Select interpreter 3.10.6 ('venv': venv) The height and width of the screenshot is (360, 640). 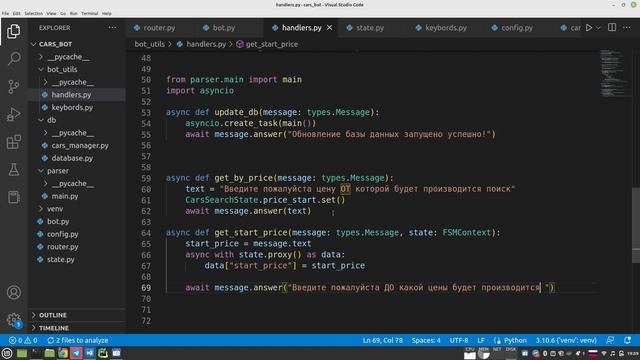tap(566, 340)
